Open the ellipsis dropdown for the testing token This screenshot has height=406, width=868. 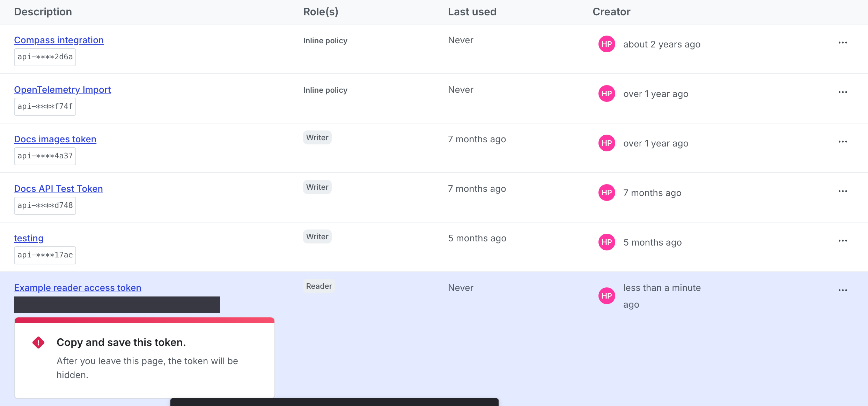point(843,240)
